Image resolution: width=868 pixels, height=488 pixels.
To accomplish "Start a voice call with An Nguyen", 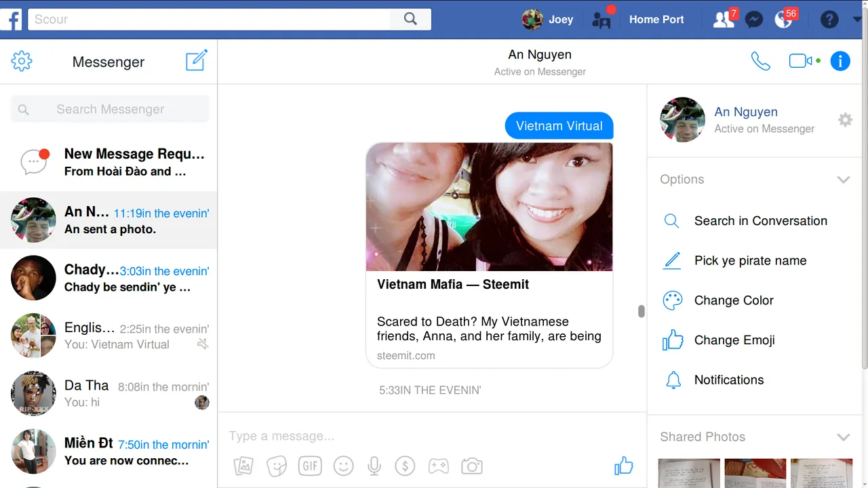I will point(761,61).
